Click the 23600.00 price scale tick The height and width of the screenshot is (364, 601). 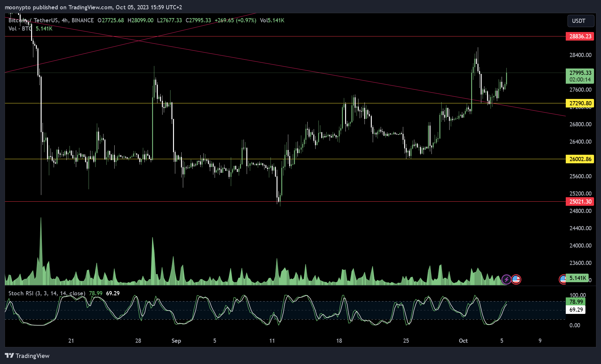coord(580,263)
